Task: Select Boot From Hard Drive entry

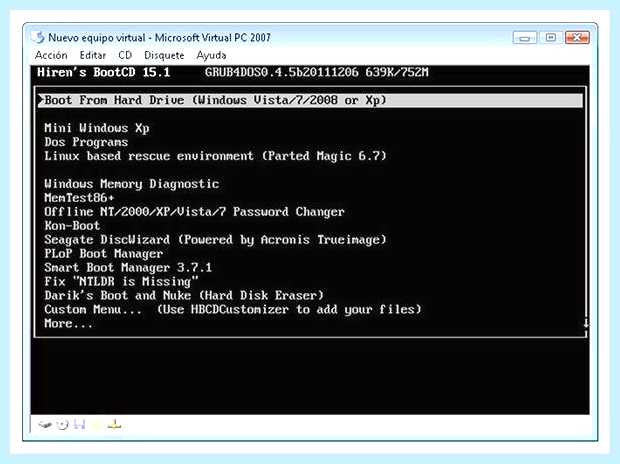Action: coord(310,100)
